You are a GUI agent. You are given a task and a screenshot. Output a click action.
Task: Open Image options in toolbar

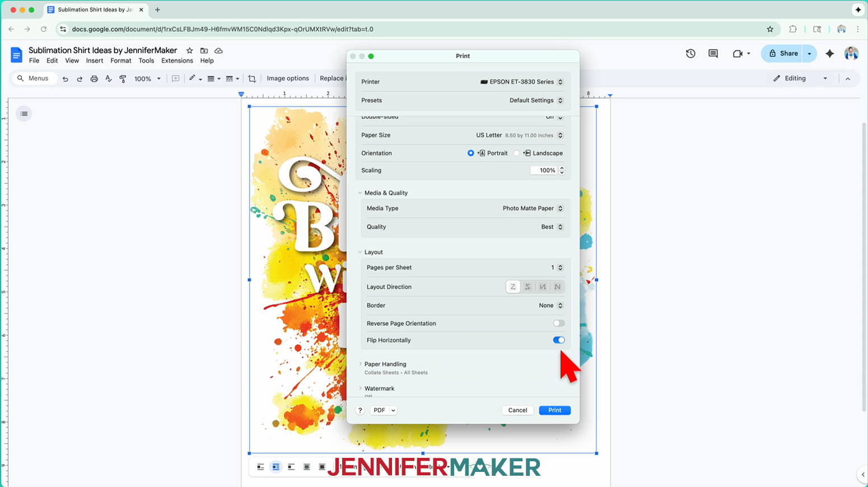pyautogui.click(x=288, y=78)
